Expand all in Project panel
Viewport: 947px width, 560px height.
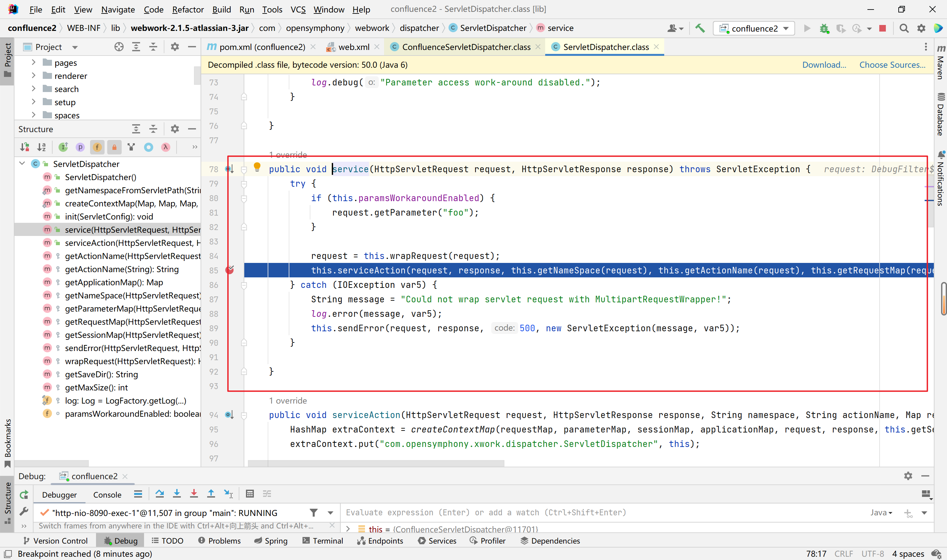click(136, 47)
